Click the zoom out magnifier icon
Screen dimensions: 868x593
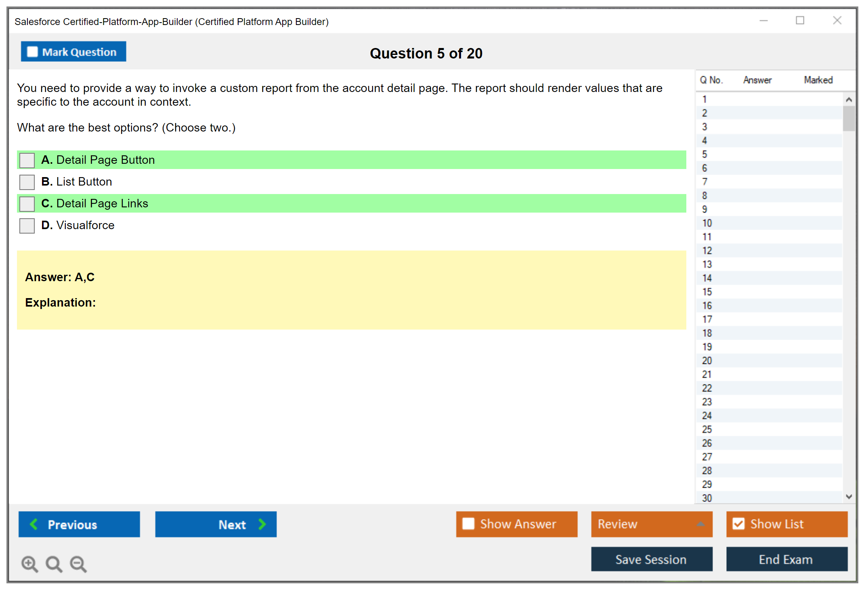pyautogui.click(x=78, y=564)
